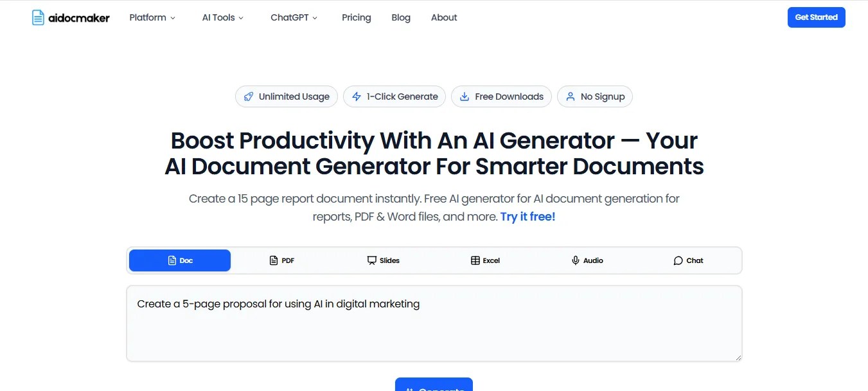Select the Slides presentation icon
868x391 pixels.
pyautogui.click(x=371, y=260)
